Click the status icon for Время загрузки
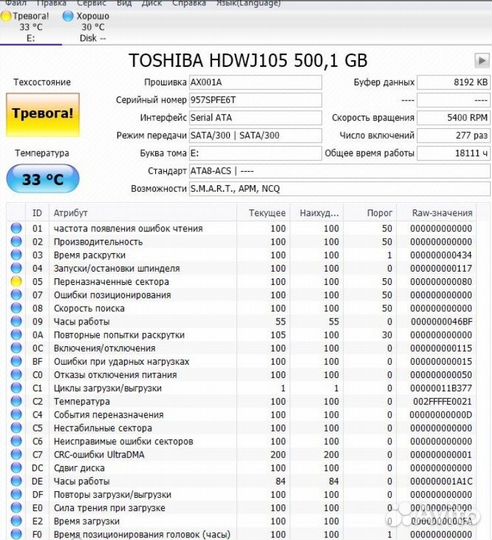The height and width of the screenshot is (540, 492). point(16,521)
